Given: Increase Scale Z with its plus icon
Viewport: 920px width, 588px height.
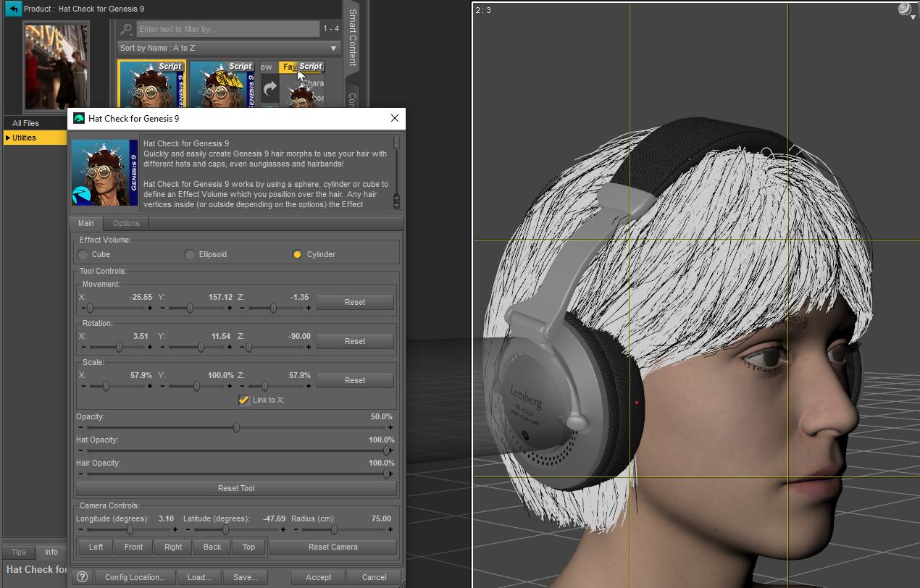Looking at the screenshot, I should point(309,386).
